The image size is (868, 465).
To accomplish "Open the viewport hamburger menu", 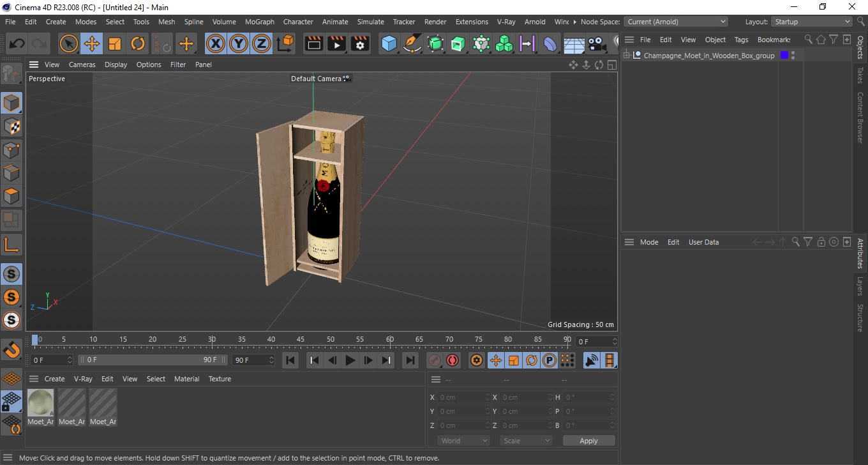I will click(x=34, y=65).
